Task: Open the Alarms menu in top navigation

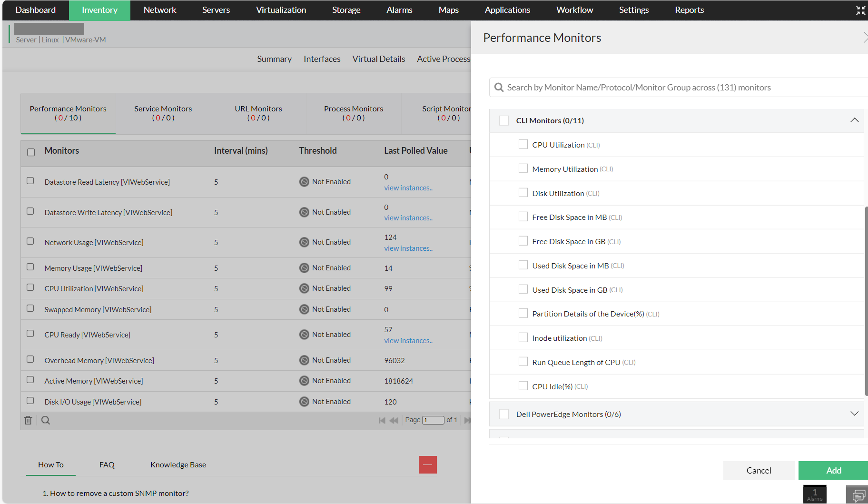Action: click(399, 10)
